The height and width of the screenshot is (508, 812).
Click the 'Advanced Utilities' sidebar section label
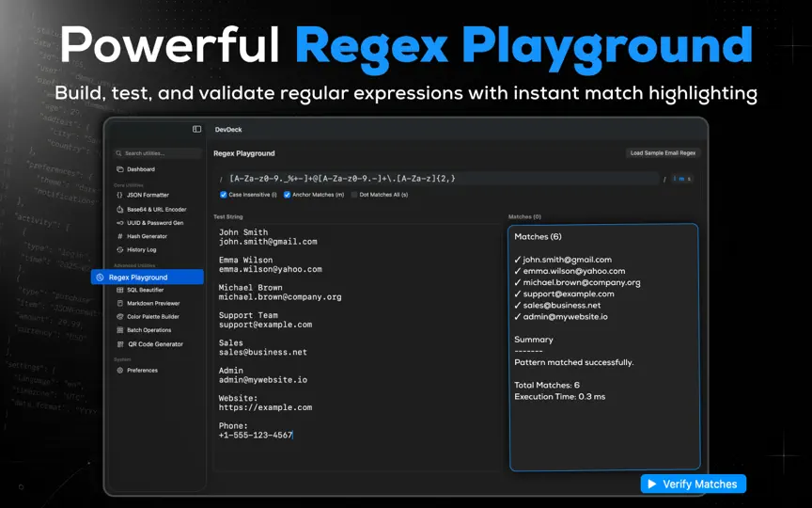point(134,265)
